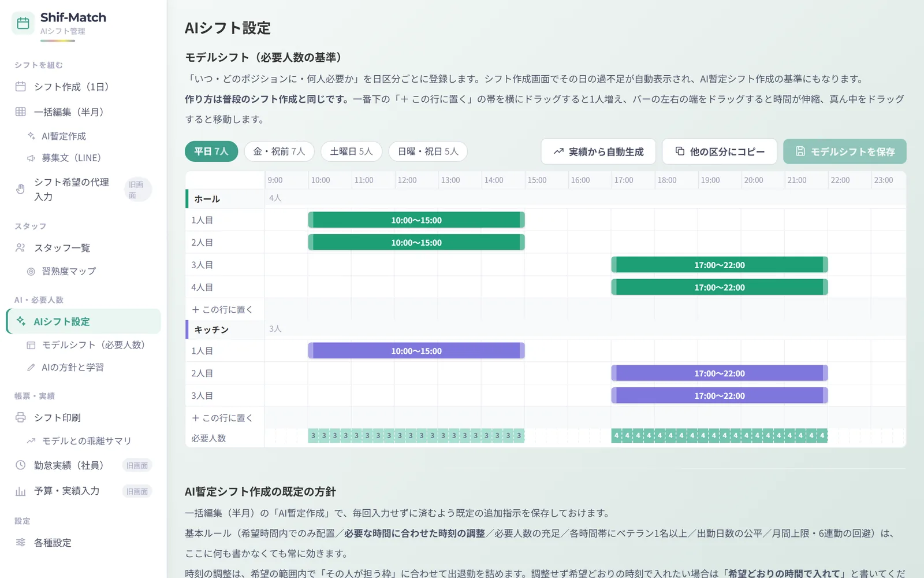The image size is (924, 578).
Task: Click the 他の区分にコピー button
Action: tap(720, 151)
